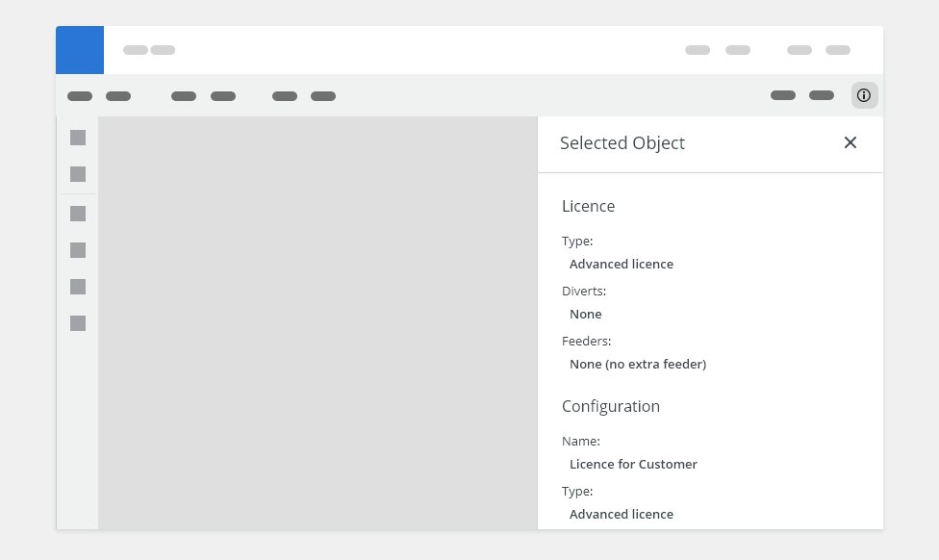Click the Licence section heading
This screenshot has width=939, height=560.
[x=588, y=206]
